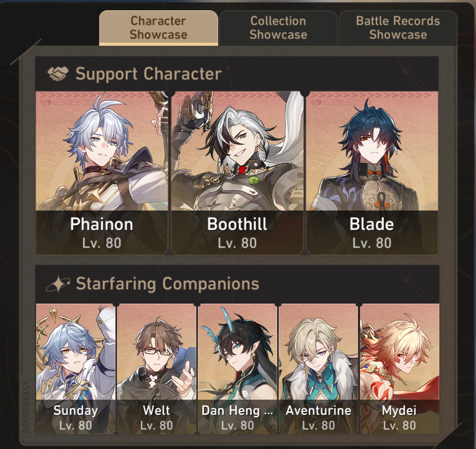Switch to the Collection Showcase tab

(x=278, y=28)
